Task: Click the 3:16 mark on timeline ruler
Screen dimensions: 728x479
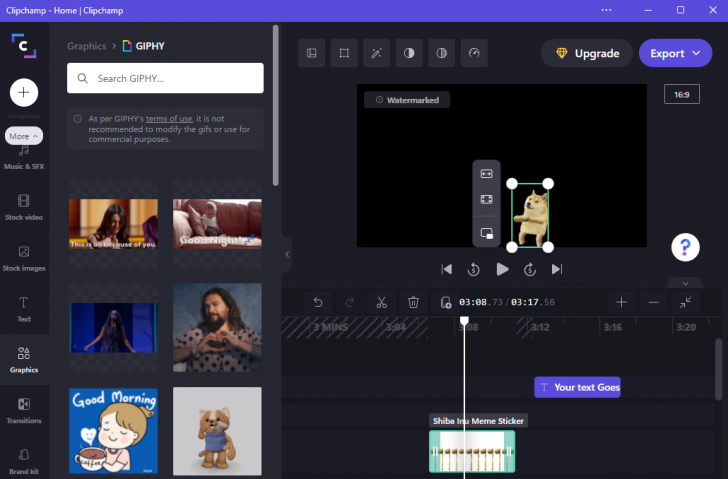Action: pos(612,327)
